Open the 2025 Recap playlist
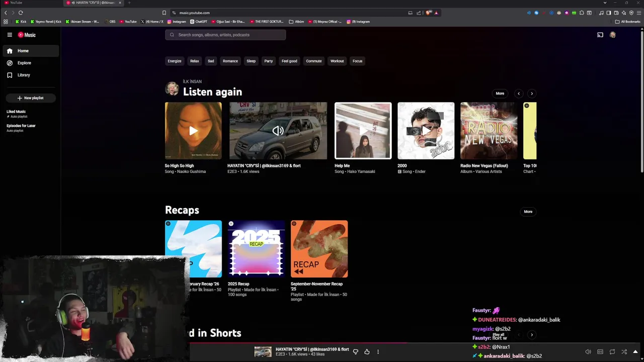The height and width of the screenshot is (362, 644). click(x=256, y=249)
